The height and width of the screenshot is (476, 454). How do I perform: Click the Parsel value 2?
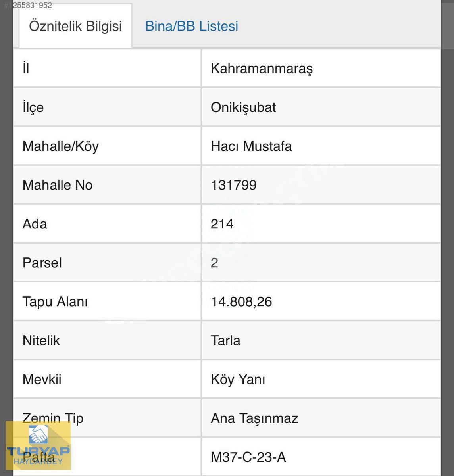tap(214, 263)
